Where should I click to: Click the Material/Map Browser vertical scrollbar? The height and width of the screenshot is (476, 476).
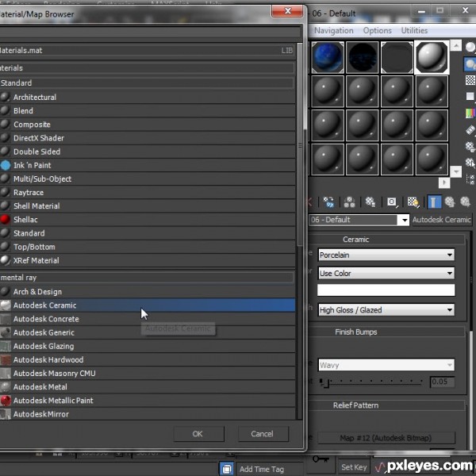click(x=300, y=144)
